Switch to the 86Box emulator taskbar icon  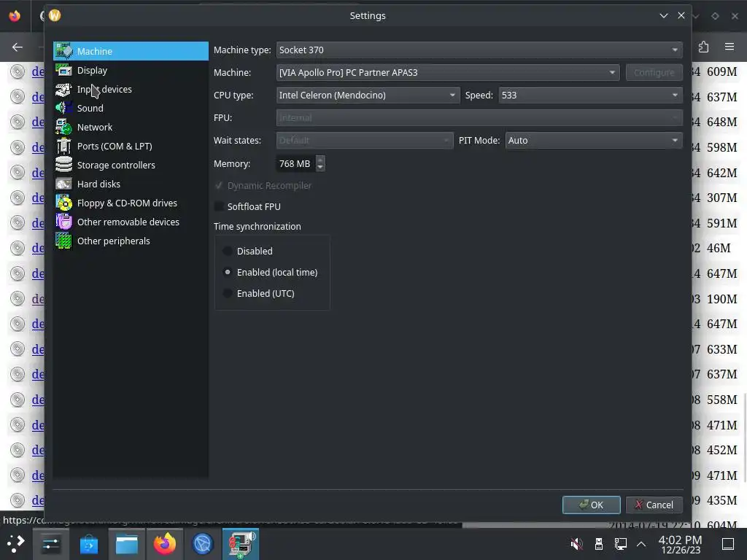[x=241, y=544]
